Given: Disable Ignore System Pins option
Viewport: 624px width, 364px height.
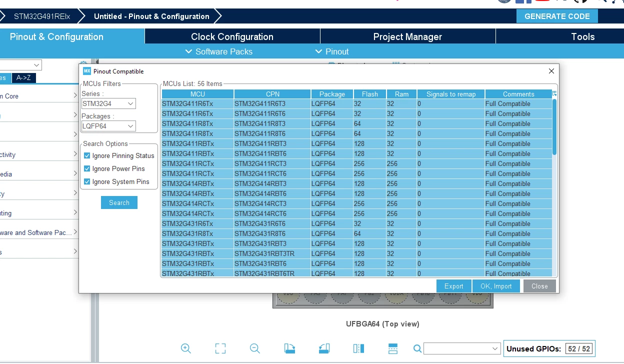Looking at the screenshot, I should [87, 181].
